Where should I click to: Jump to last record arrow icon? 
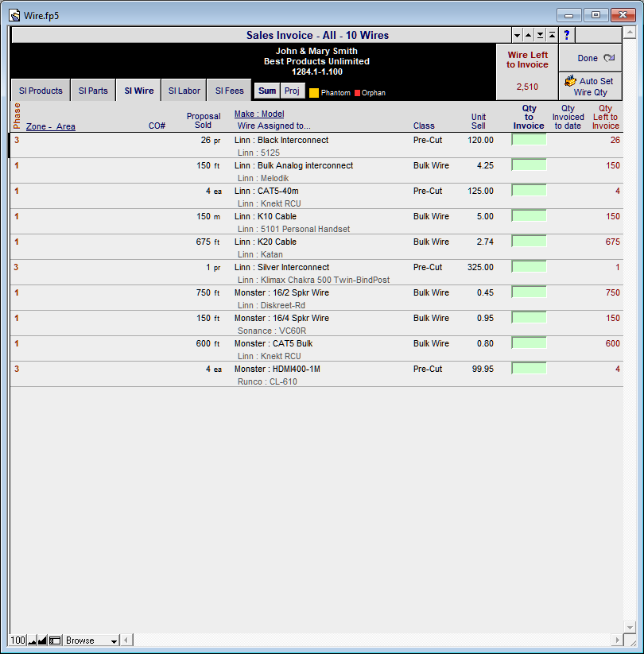pos(540,35)
